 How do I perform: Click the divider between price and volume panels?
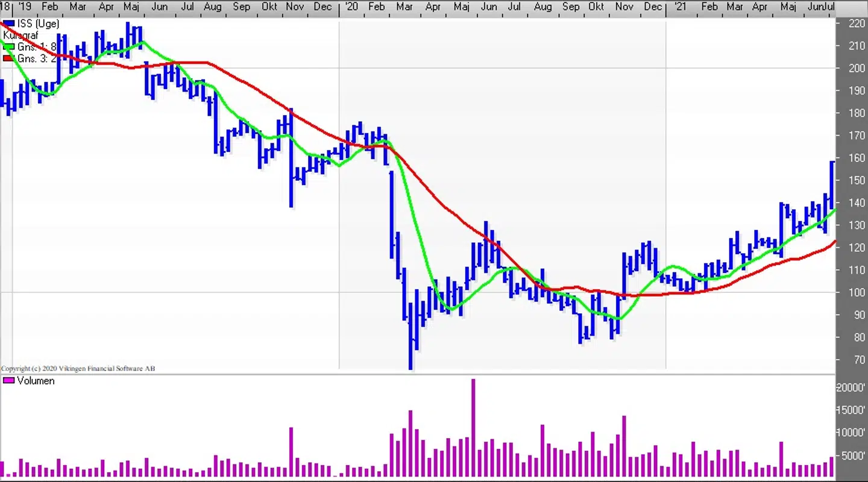(x=422, y=373)
